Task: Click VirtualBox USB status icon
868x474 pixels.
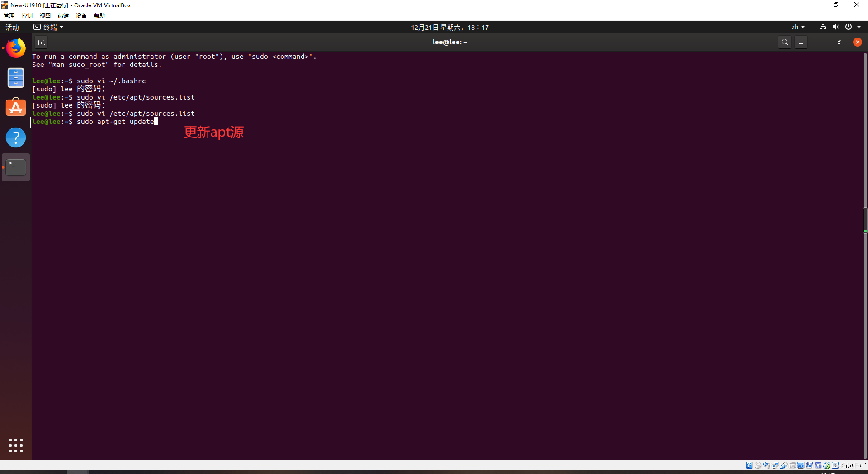Action: [x=784, y=465]
